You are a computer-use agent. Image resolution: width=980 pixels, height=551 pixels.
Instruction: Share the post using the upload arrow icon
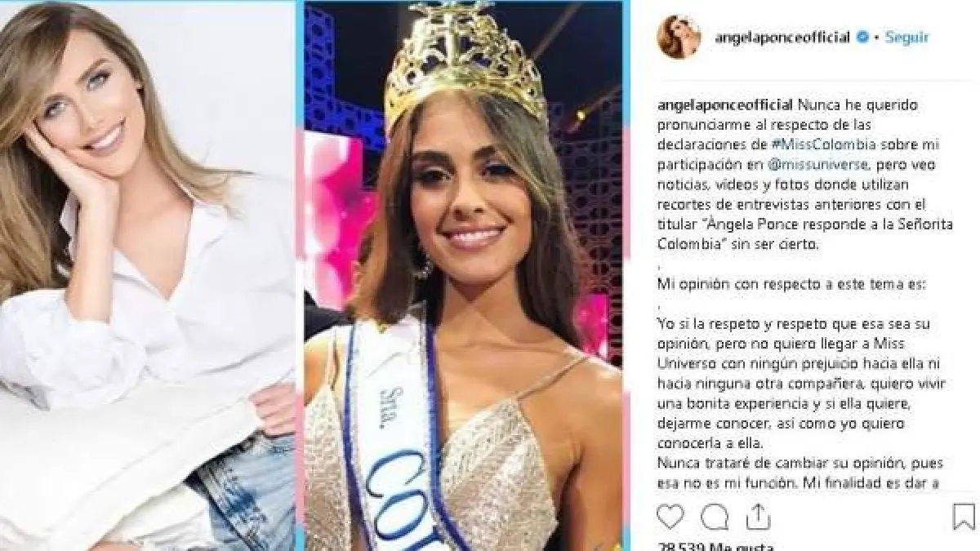[x=758, y=516]
